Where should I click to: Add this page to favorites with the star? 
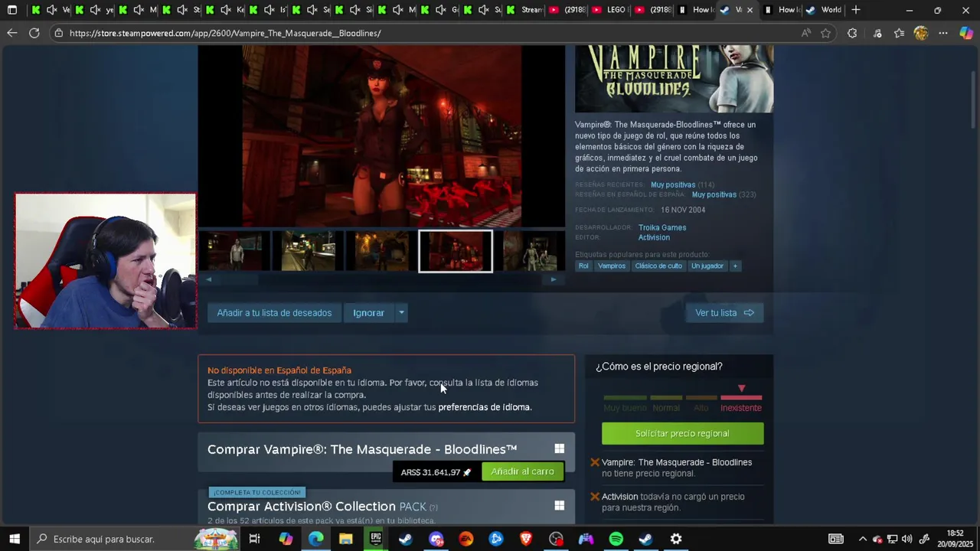tap(825, 33)
